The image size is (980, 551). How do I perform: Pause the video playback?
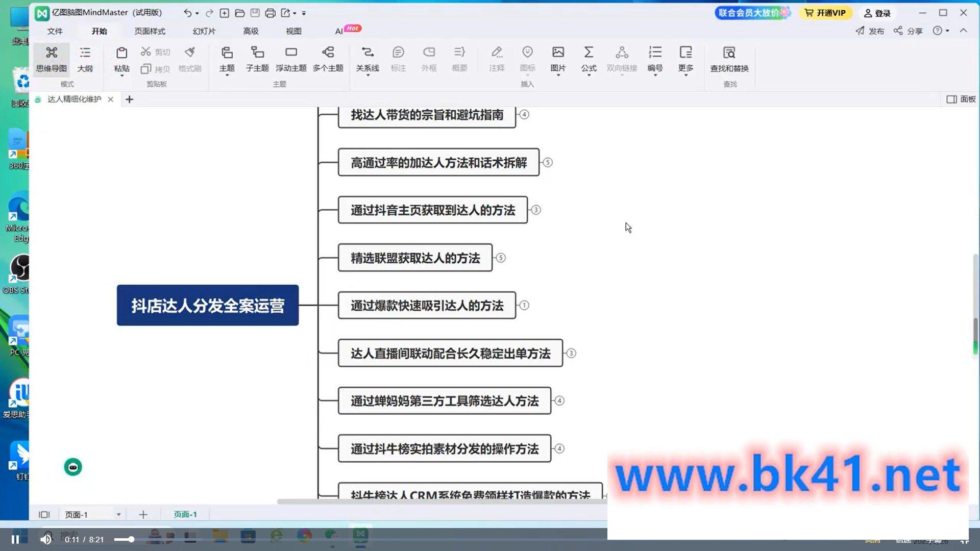[x=15, y=539]
